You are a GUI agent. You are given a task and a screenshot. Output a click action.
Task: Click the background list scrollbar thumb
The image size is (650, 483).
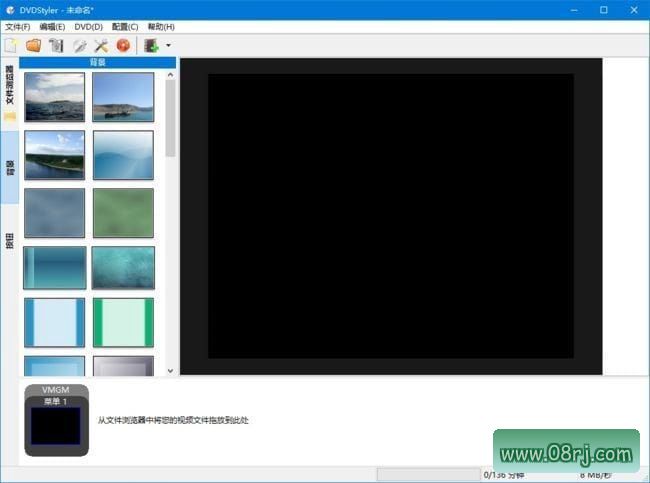click(170, 119)
